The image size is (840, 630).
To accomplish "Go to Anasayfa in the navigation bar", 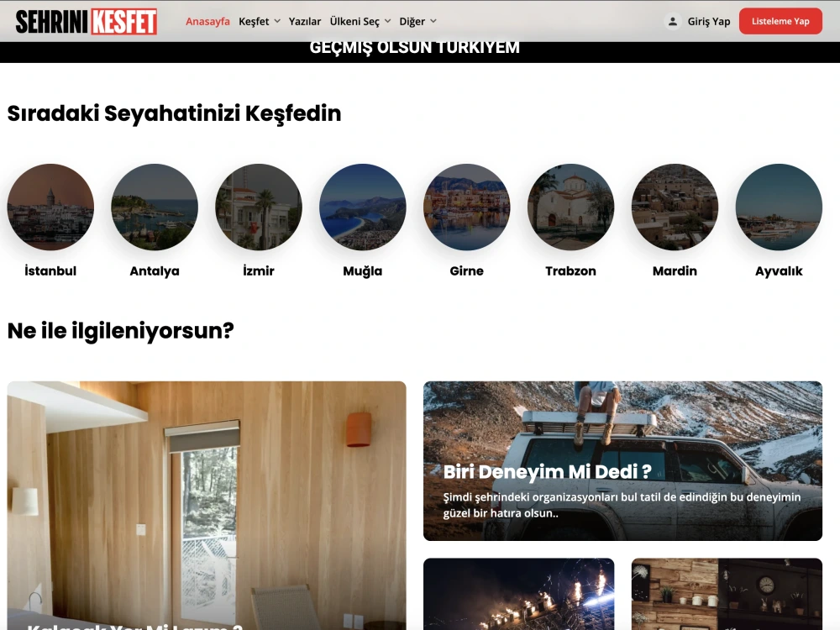I will coord(207,22).
